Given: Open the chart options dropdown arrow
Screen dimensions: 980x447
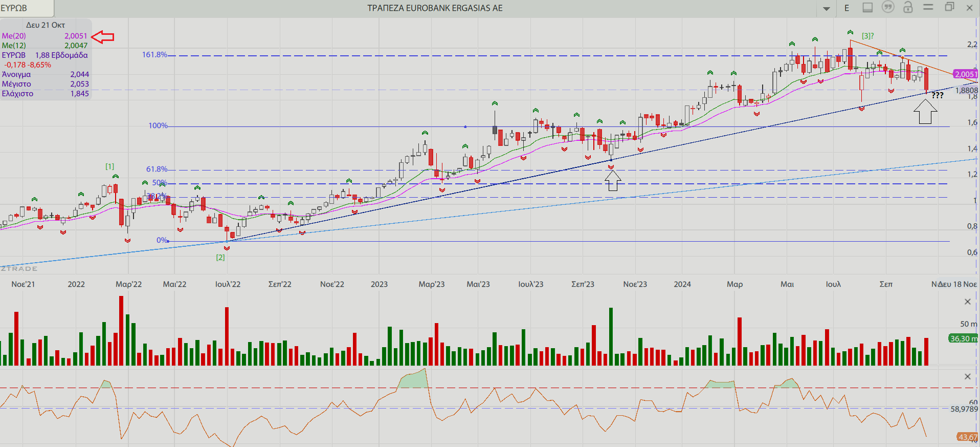Looking at the screenshot, I should tap(827, 8).
